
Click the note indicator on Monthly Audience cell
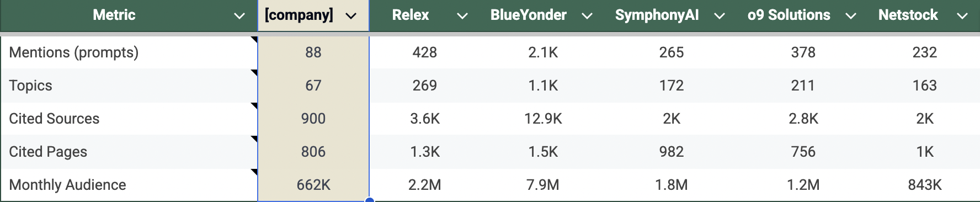click(254, 172)
